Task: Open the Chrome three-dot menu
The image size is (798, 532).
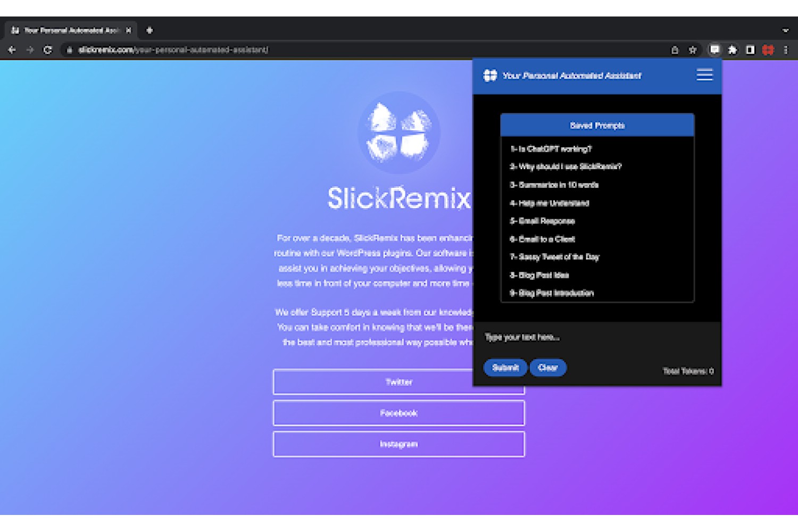Action: 785,50
